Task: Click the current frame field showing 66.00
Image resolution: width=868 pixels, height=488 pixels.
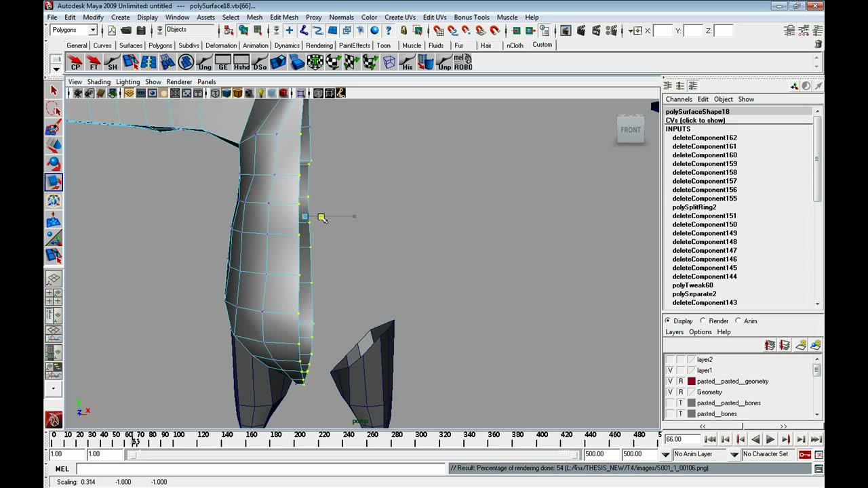Action: (x=682, y=439)
